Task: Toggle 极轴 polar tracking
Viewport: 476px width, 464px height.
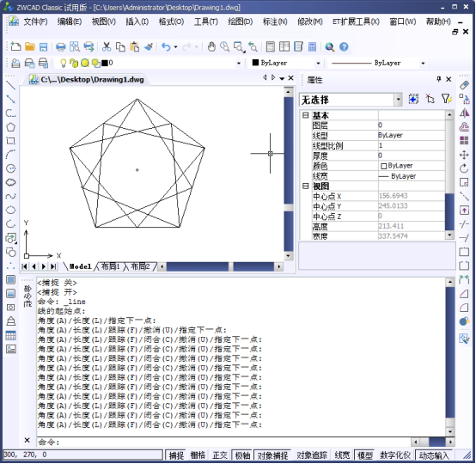Action: (x=242, y=455)
